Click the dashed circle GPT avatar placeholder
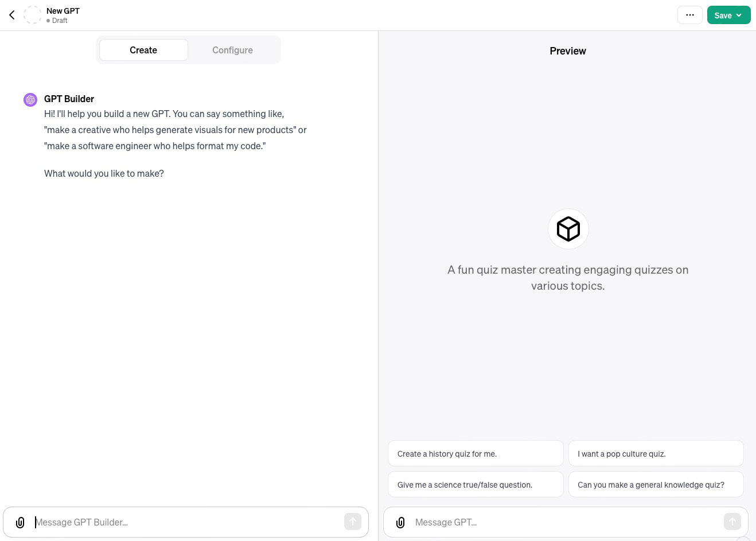 [33, 15]
